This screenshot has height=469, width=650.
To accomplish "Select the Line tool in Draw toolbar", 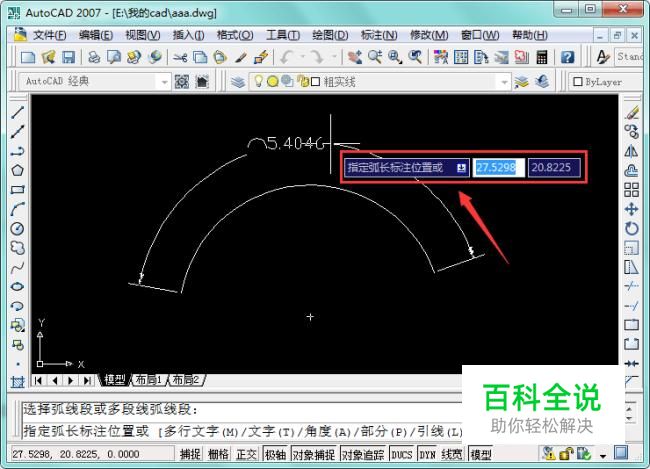I will coord(17,112).
